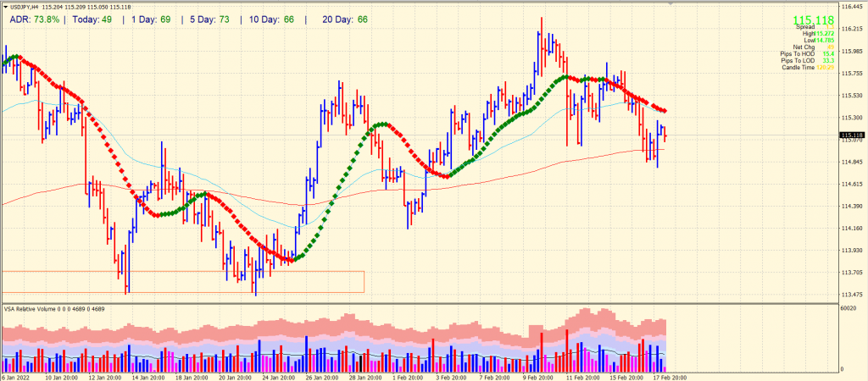The height and width of the screenshot is (381, 868).
Task: Click the 115.300 price scale label
Action: click(x=850, y=117)
